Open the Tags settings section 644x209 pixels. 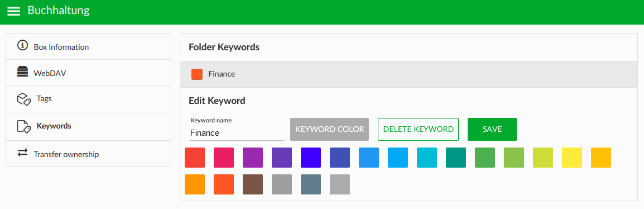[88, 99]
